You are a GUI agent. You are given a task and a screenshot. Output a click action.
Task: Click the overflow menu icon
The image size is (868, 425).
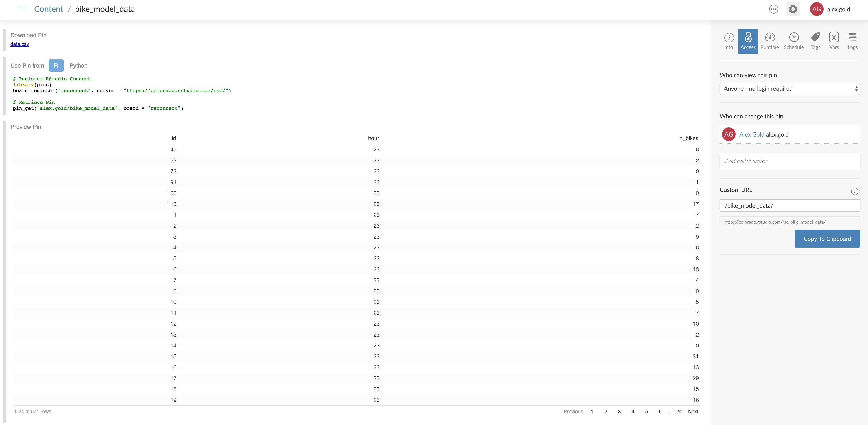pos(774,9)
